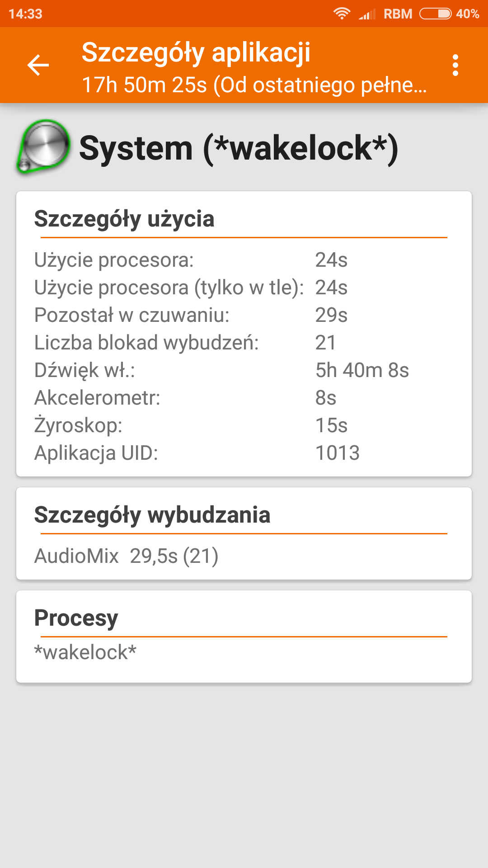The height and width of the screenshot is (868, 488).
Task: Tap the 'Użycie procesora' row
Action: 191,260
